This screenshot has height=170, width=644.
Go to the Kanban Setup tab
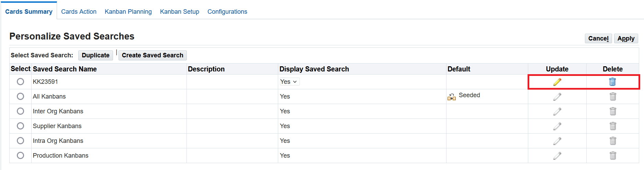coord(180,12)
